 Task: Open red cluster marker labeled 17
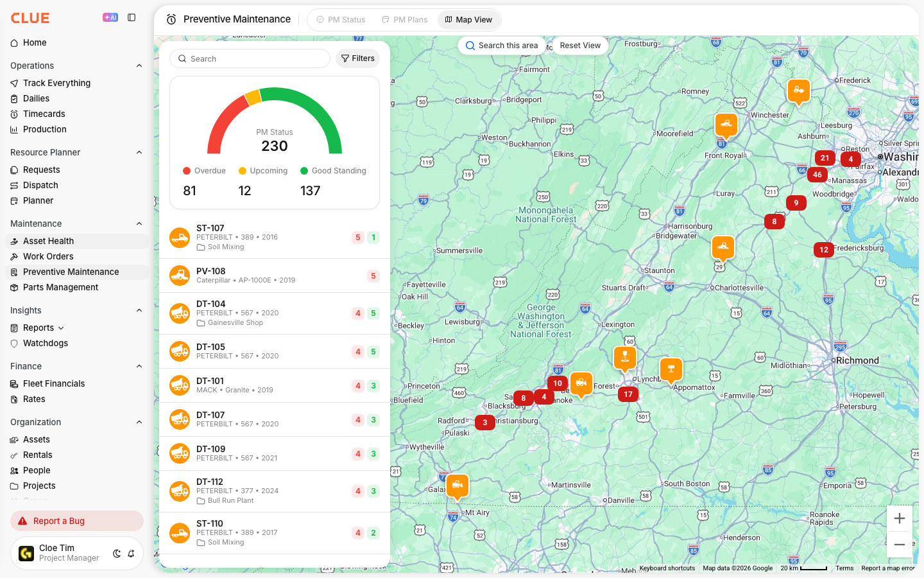(628, 394)
